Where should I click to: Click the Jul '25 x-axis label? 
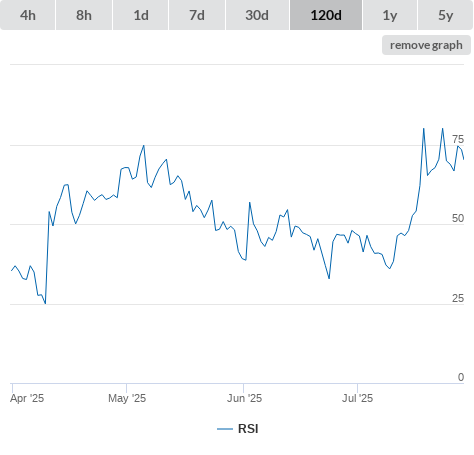click(x=357, y=398)
